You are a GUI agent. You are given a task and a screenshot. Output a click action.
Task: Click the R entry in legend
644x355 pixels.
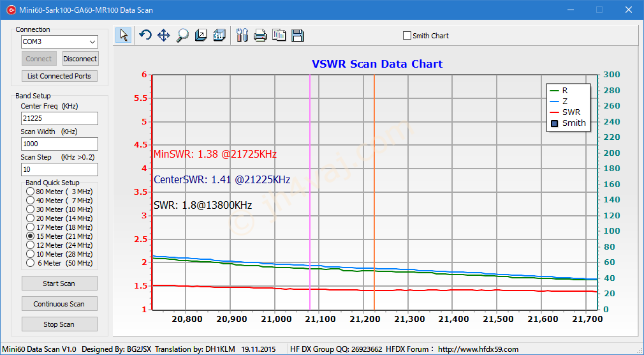(559, 91)
